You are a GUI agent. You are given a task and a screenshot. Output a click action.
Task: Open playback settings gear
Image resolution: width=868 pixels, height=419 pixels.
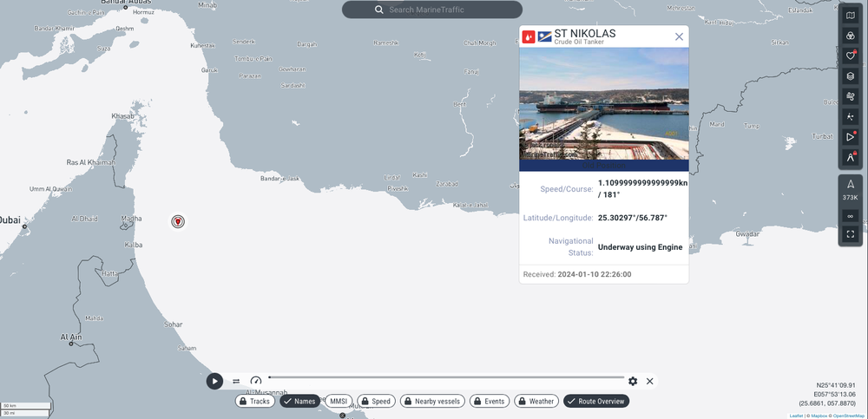click(633, 381)
